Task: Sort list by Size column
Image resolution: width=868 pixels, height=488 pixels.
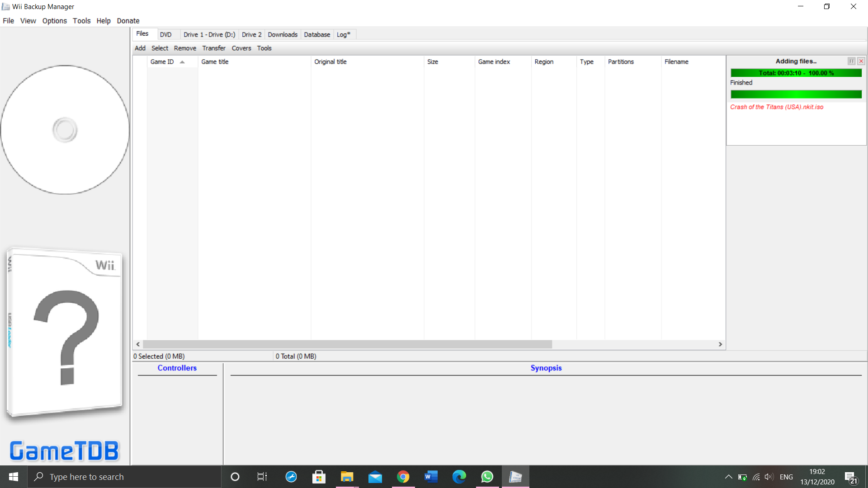Action: (x=449, y=62)
